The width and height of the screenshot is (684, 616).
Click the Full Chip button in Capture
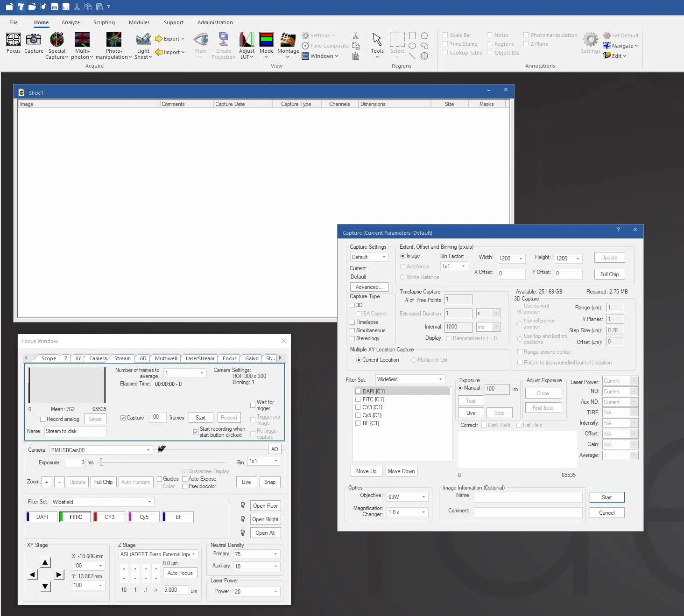[x=609, y=274]
